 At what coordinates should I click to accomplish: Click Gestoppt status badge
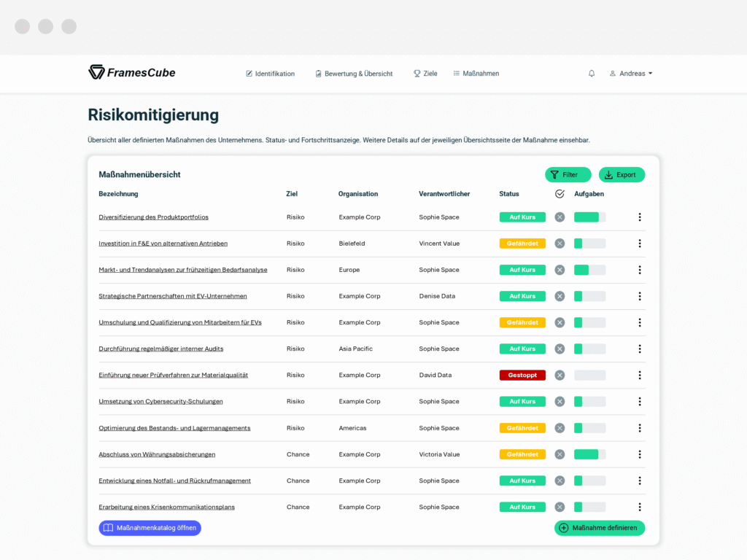tap(522, 376)
